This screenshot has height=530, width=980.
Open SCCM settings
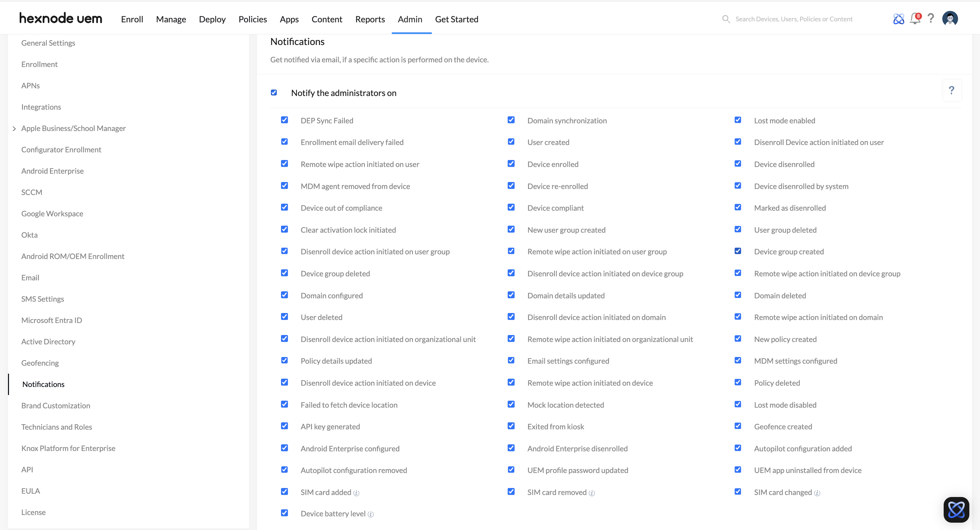pyautogui.click(x=32, y=192)
